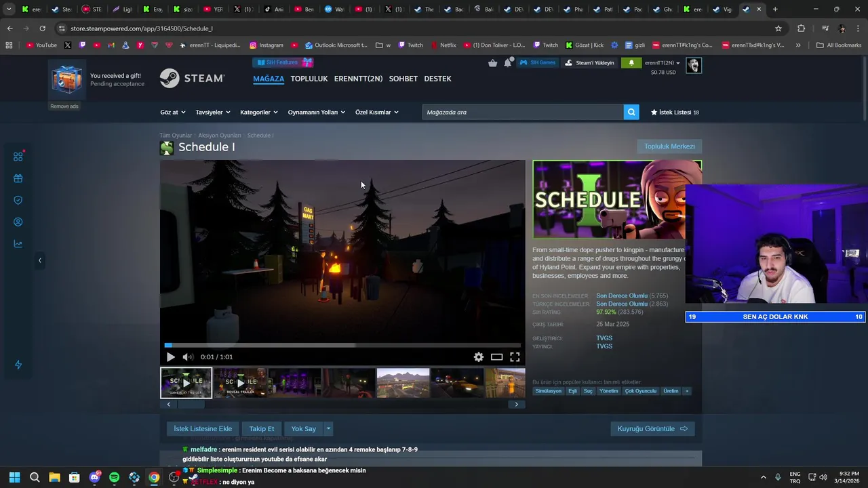868x488 pixels.
Task: Toggle fullscreen on the trailer player
Action: (515, 357)
